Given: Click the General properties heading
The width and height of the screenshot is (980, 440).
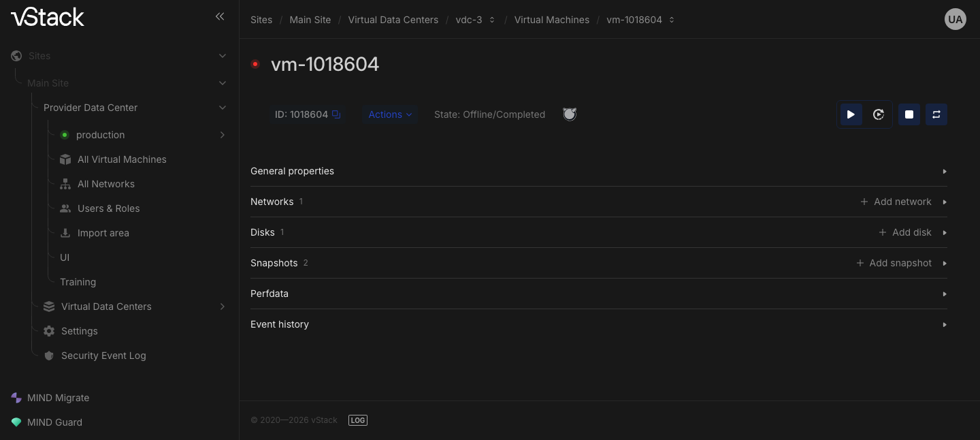Looking at the screenshot, I should point(292,171).
